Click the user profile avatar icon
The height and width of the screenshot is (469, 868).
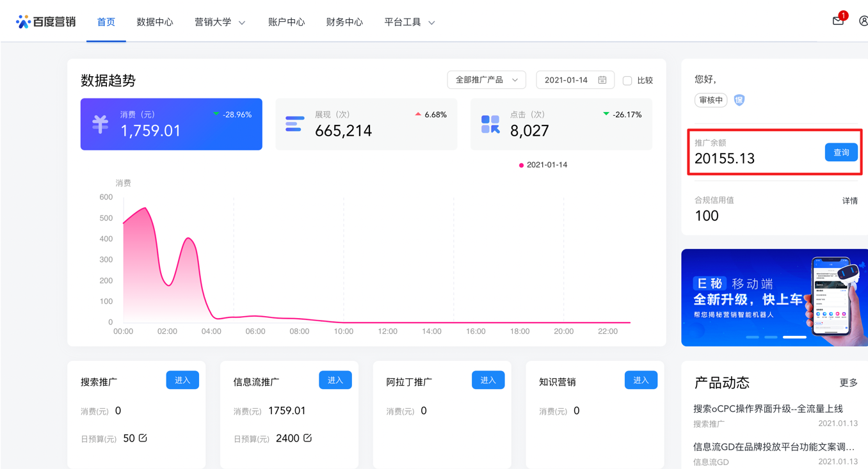tap(864, 21)
